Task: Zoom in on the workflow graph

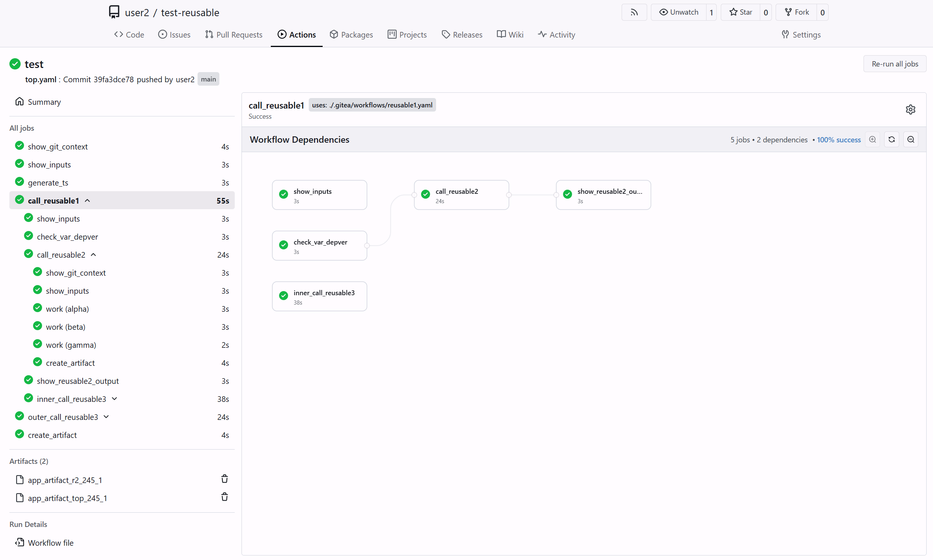Action: point(872,140)
